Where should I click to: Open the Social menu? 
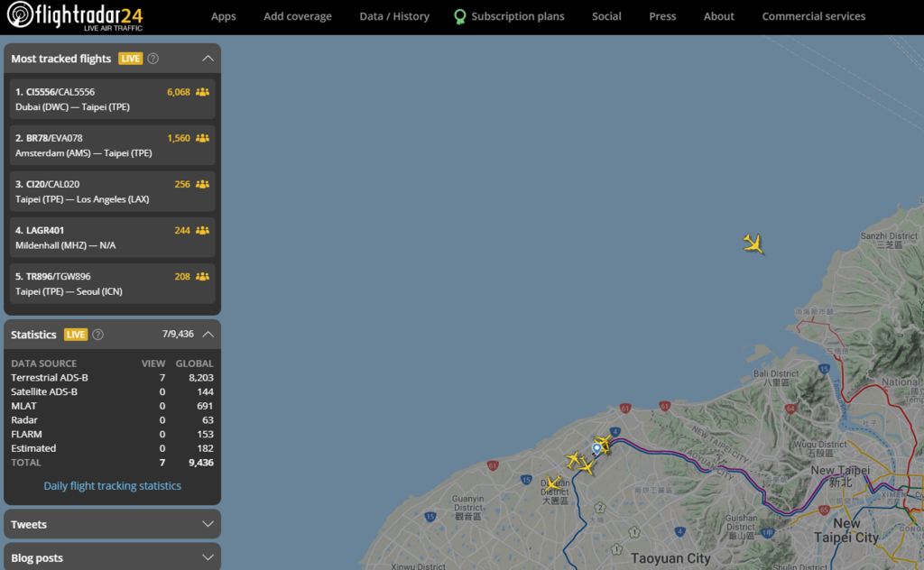606,16
